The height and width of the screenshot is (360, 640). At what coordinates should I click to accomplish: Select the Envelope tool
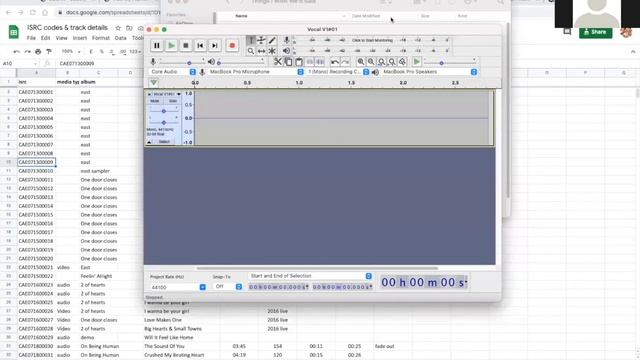[x=261, y=40]
